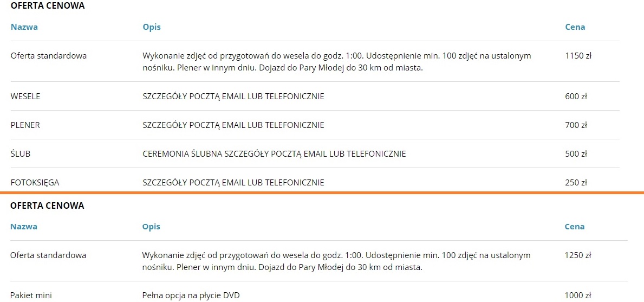
Task: Click the description text in the PLENER row
Action: tap(233, 125)
